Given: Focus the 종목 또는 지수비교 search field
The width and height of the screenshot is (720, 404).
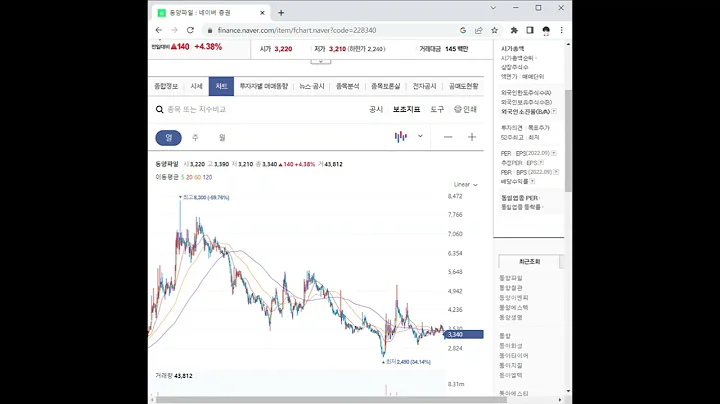Looking at the screenshot, I should coord(197,109).
